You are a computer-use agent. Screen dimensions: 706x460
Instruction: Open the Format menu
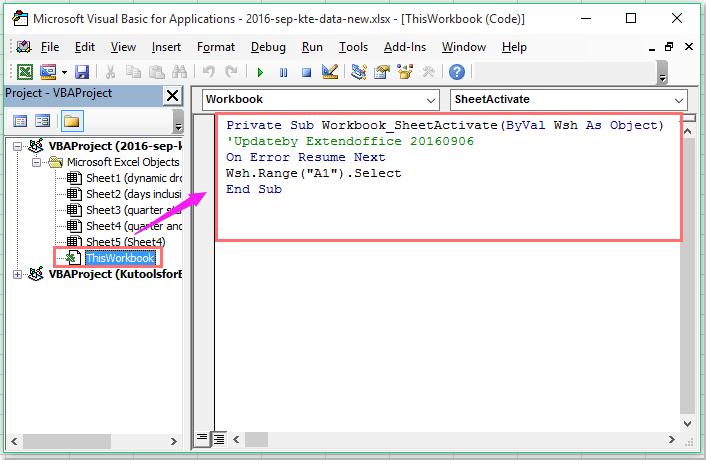point(216,47)
